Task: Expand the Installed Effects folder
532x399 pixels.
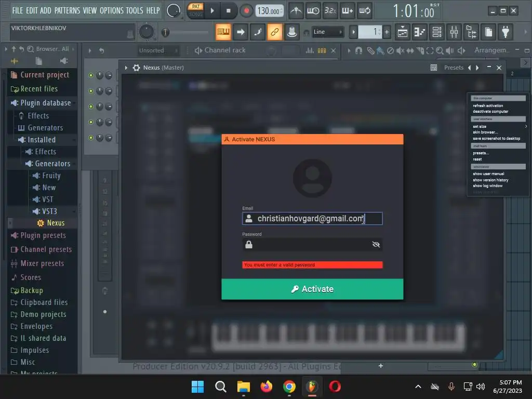Action: pyautogui.click(x=46, y=152)
